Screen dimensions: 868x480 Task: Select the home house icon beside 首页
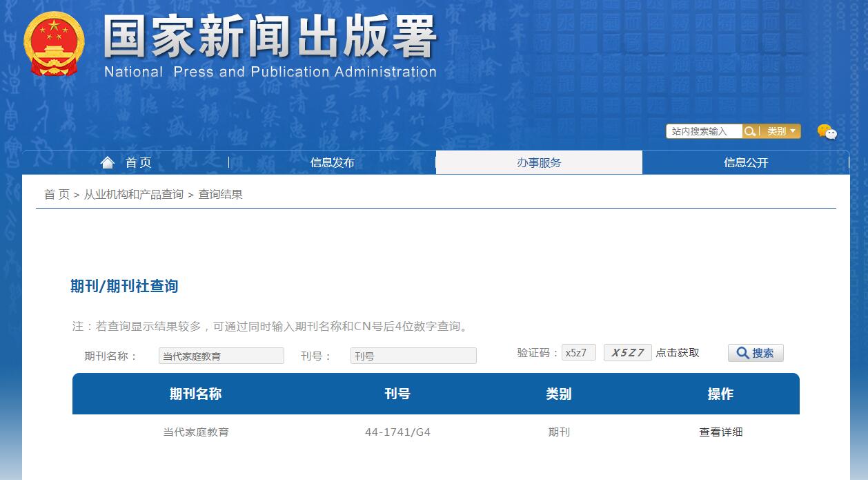[x=107, y=162]
